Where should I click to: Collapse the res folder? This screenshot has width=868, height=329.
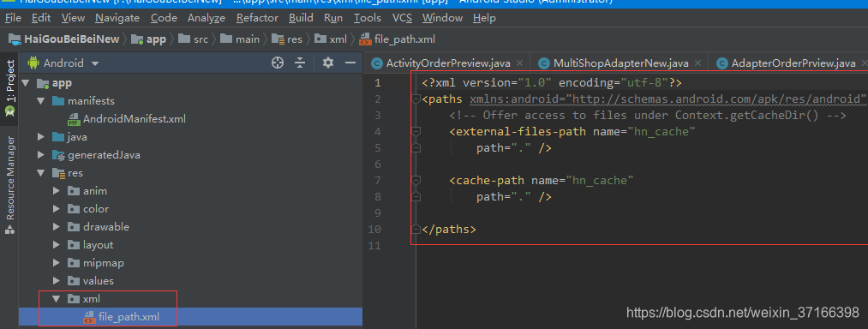(40, 173)
